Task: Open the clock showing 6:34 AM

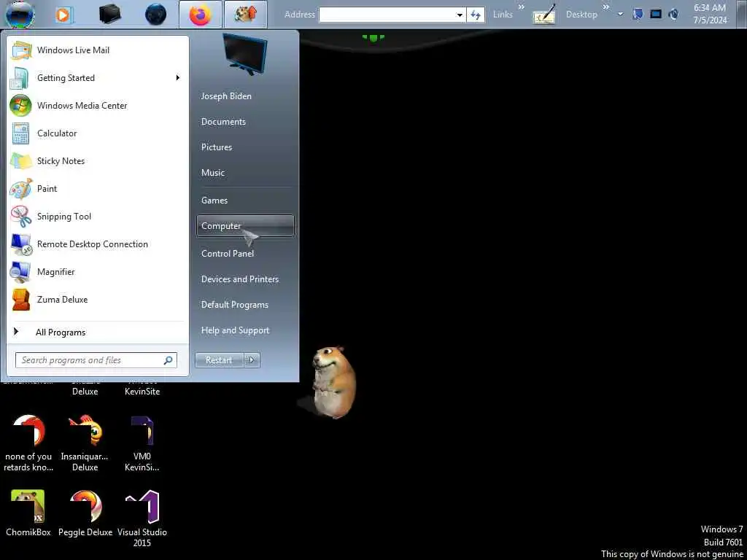Action: point(710,15)
